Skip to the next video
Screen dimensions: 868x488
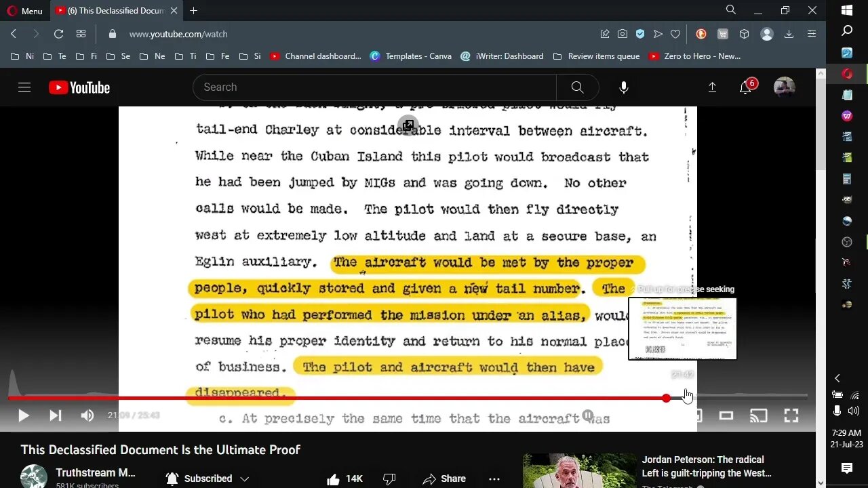pyautogui.click(x=56, y=415)
